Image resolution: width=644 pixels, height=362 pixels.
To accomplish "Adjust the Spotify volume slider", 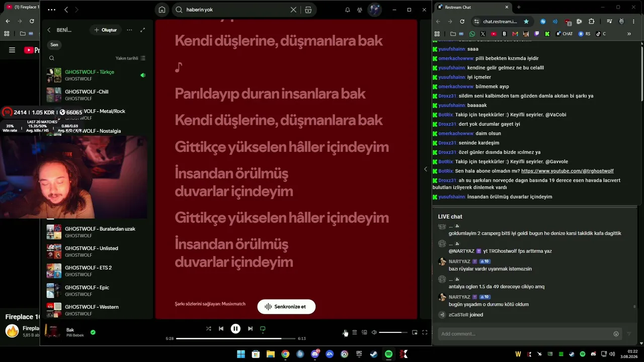I will 393,332.
